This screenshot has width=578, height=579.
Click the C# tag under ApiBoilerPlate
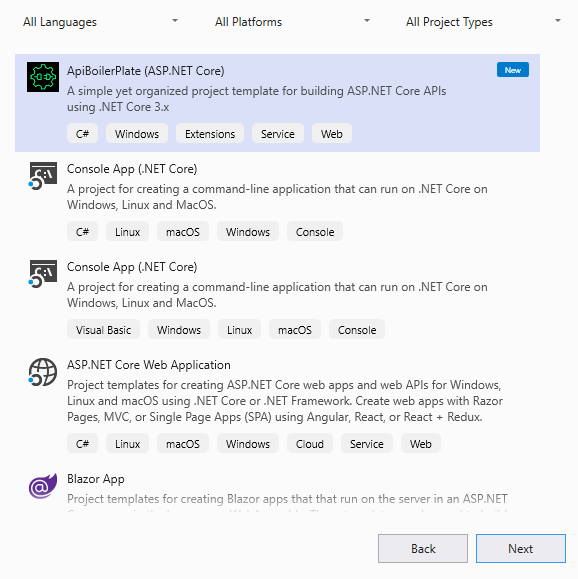[x=82, y=133]
